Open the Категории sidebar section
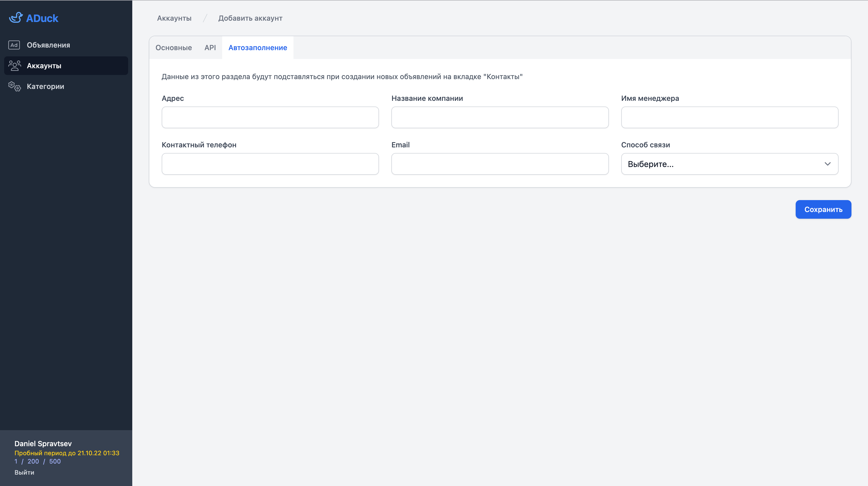The width and height of the screenshot is (868, 486). tap(45, 86)
